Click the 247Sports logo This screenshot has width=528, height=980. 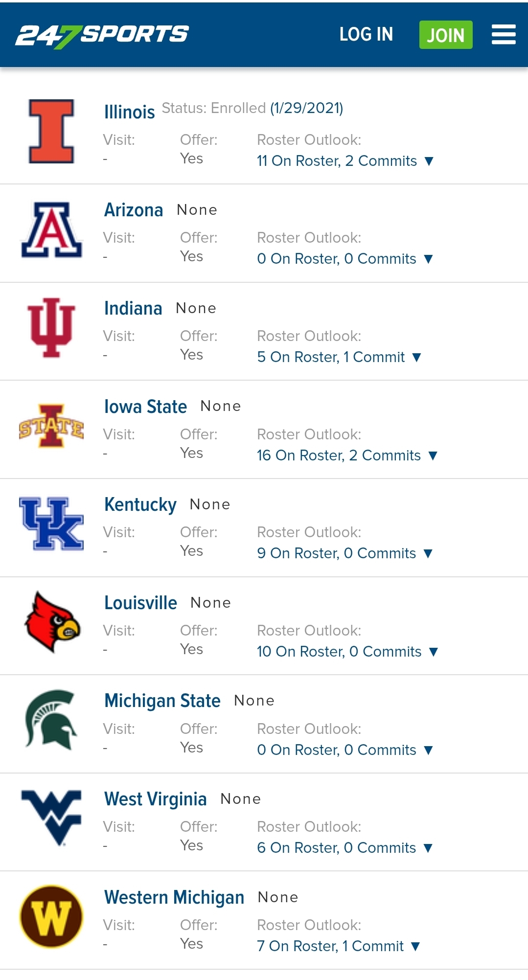point(102,36)
